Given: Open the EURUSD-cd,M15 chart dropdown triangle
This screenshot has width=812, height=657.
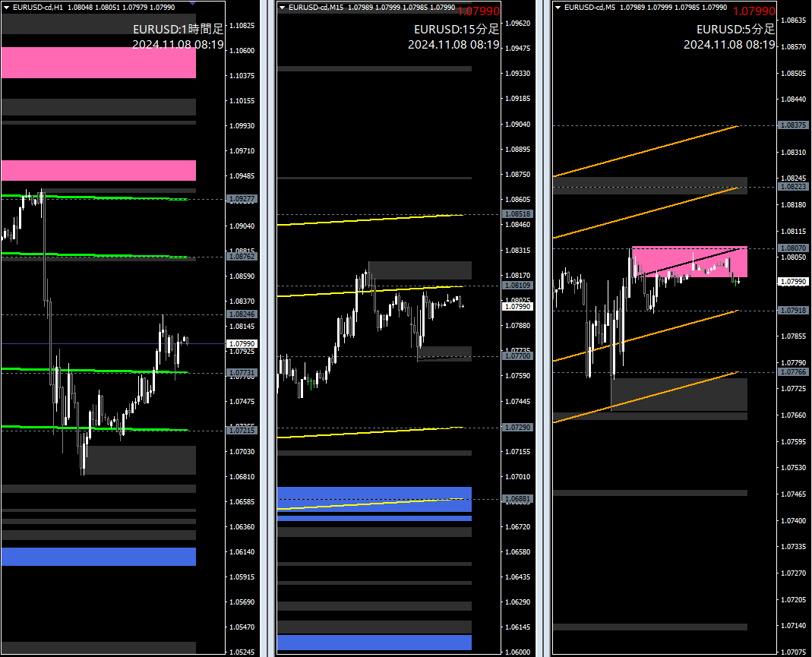Looking at the screenshot, I should 283,8.
